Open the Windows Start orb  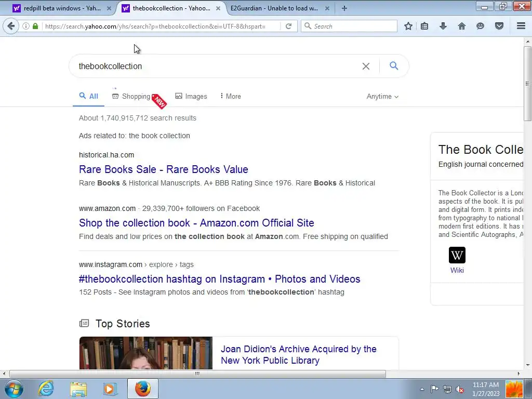coord(14,389)
